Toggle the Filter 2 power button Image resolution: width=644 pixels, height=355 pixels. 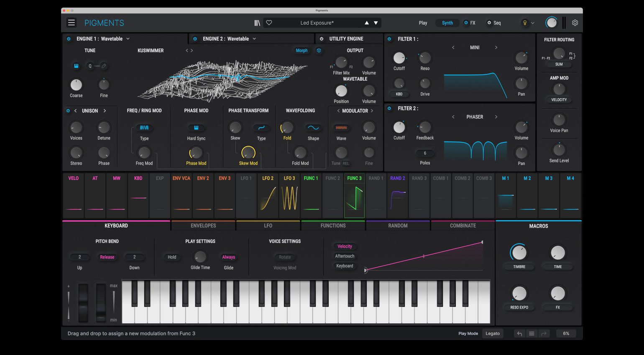click(x=389, y=108)
